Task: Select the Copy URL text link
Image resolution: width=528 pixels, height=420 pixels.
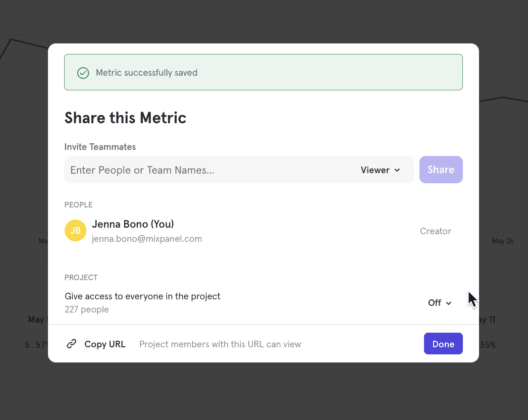Action: point(104,344)
